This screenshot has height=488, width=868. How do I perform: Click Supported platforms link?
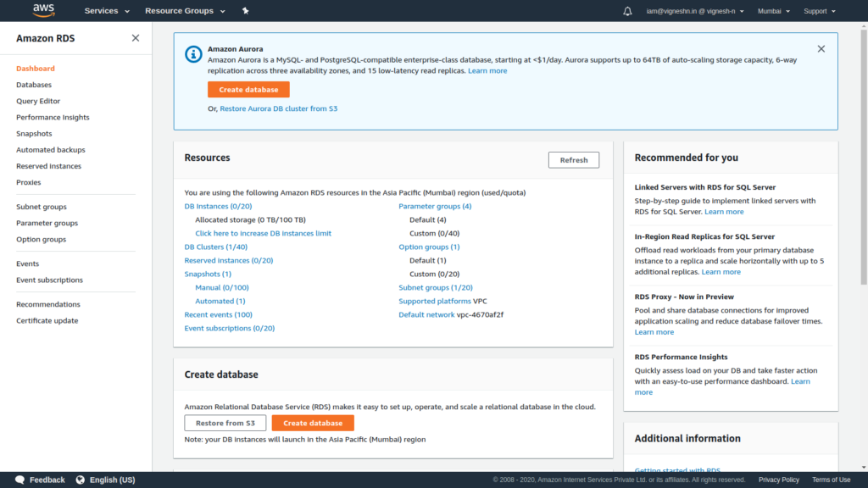coord(435,301)
